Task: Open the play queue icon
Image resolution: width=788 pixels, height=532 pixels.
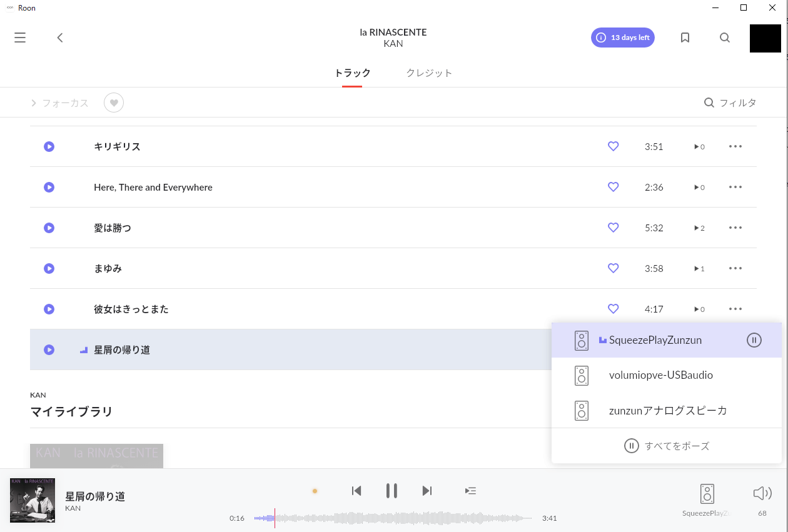Action: [x=471, y=491]
